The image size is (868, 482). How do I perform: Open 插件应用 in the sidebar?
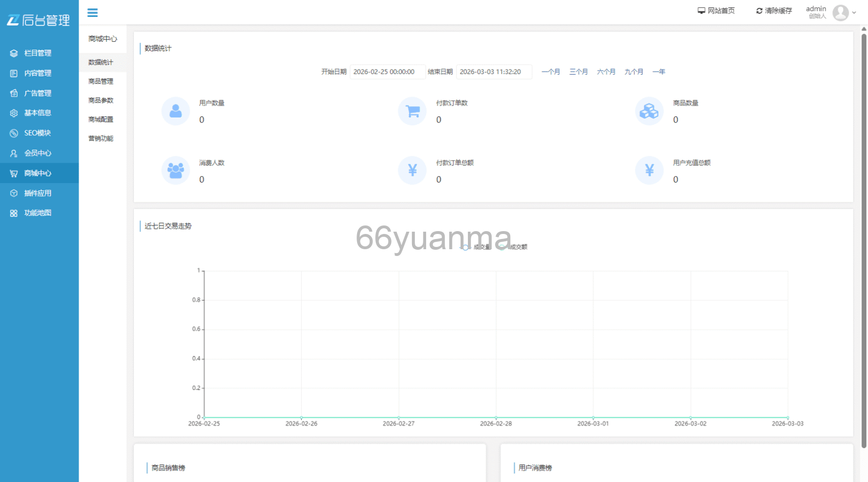39,193
